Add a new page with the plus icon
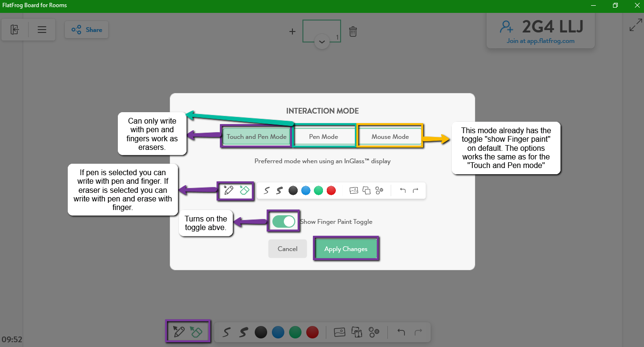 (x=292, y=32)
